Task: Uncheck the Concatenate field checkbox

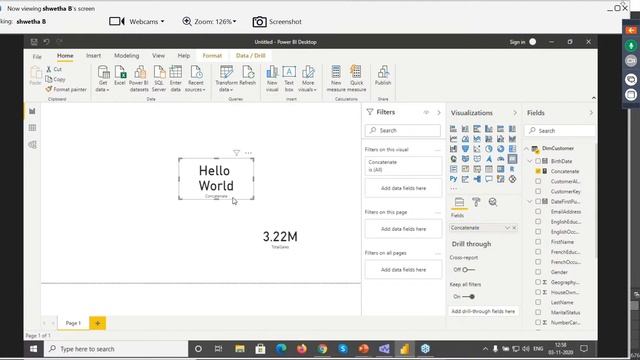Action: click(x=538, y=171)
